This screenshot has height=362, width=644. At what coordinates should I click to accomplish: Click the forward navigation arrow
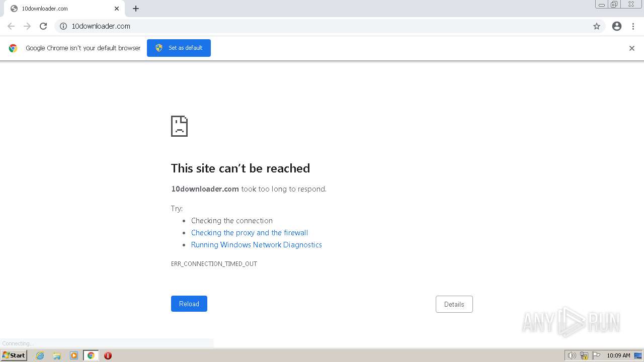pos(27,26)
